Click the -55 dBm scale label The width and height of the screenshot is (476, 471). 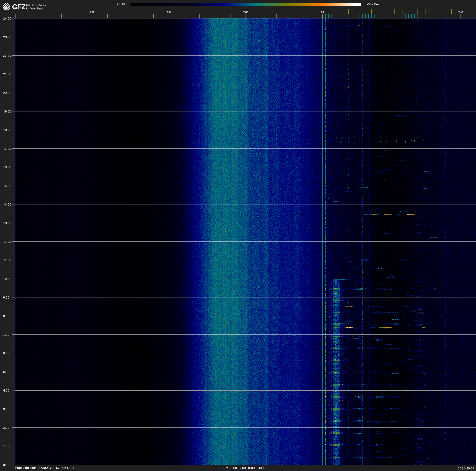373,4
